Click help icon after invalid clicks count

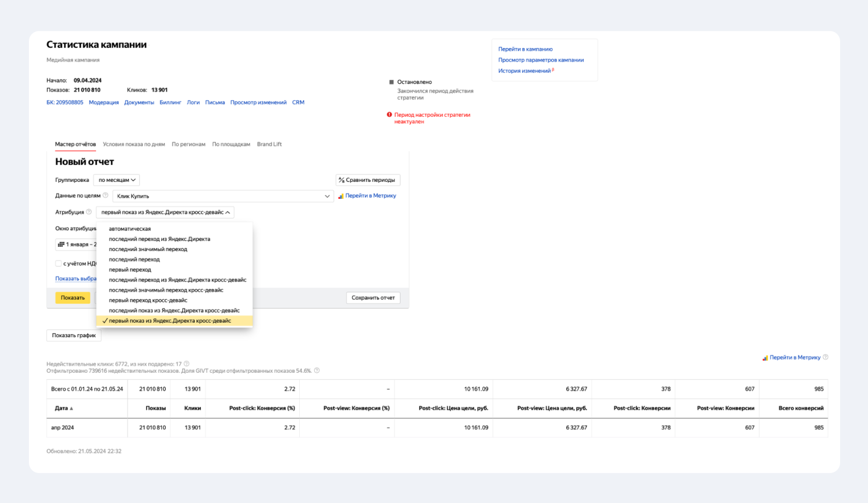(x=187, y=364)
